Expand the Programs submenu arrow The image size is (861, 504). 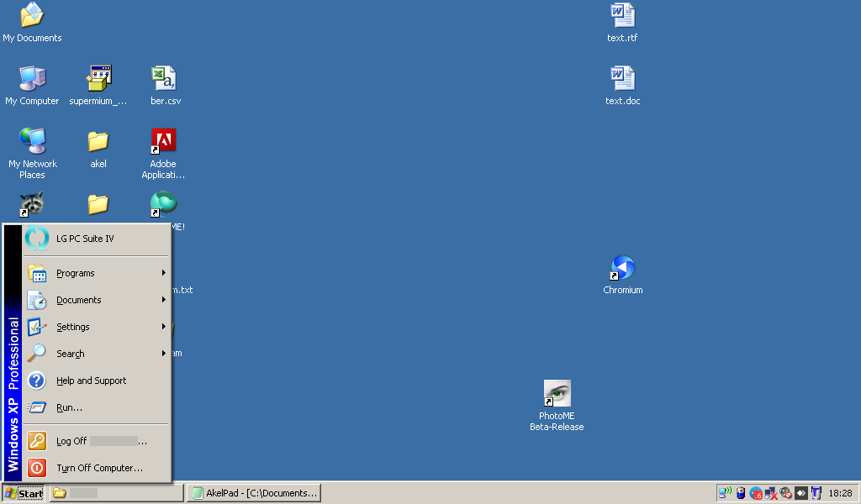[164, 272]
